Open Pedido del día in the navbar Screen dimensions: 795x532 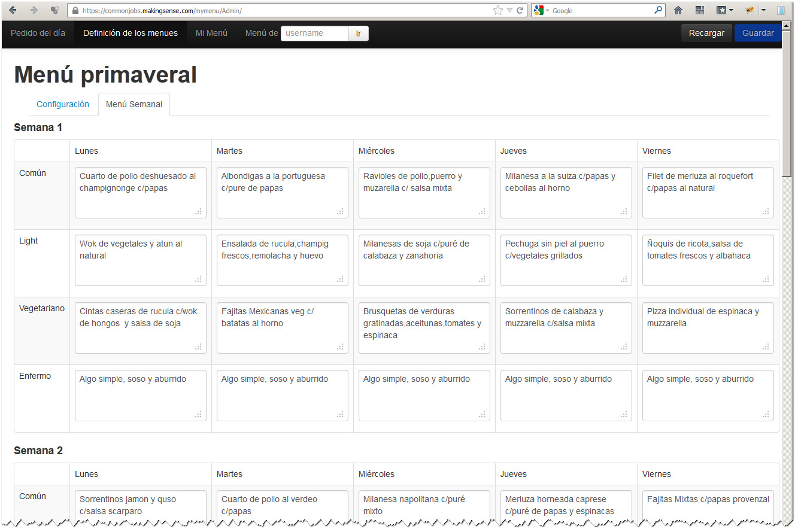click(x=38, y=34)
